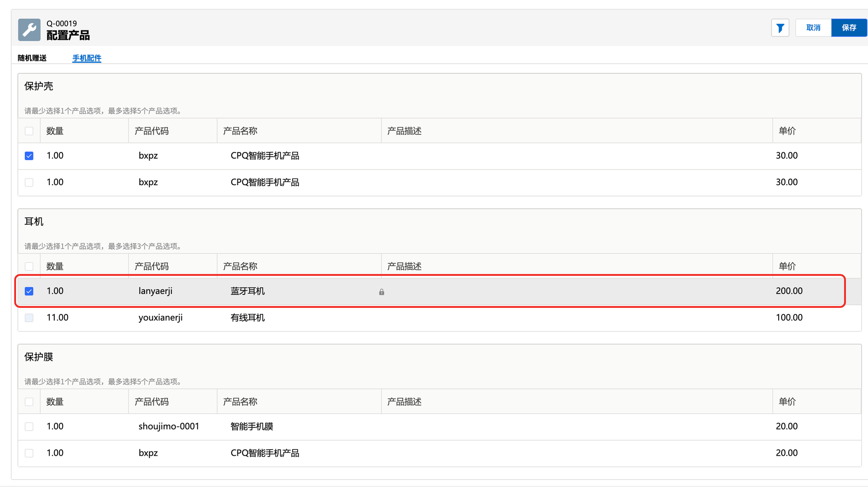Toggle select-all checkbox in 耳机 header
The image size is (868, 487).
click(29, 266)
